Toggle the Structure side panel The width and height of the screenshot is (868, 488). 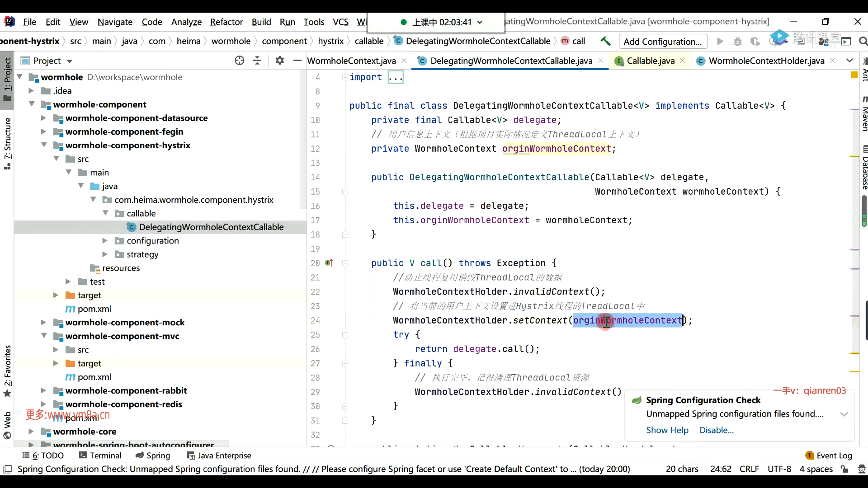coord(7,143)
